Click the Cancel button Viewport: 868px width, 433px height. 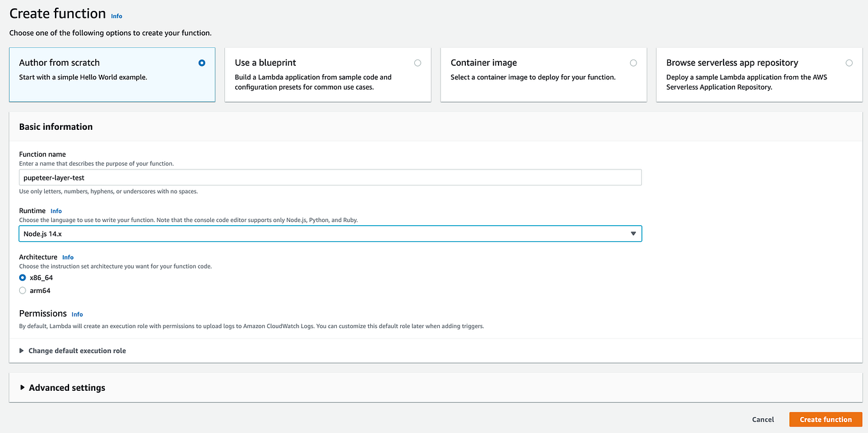pyautogui.click(x=763, y=419)
